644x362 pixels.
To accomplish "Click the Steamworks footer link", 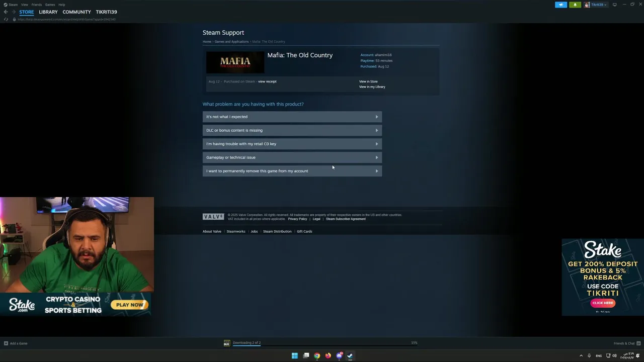I will (x=236, y=231).
